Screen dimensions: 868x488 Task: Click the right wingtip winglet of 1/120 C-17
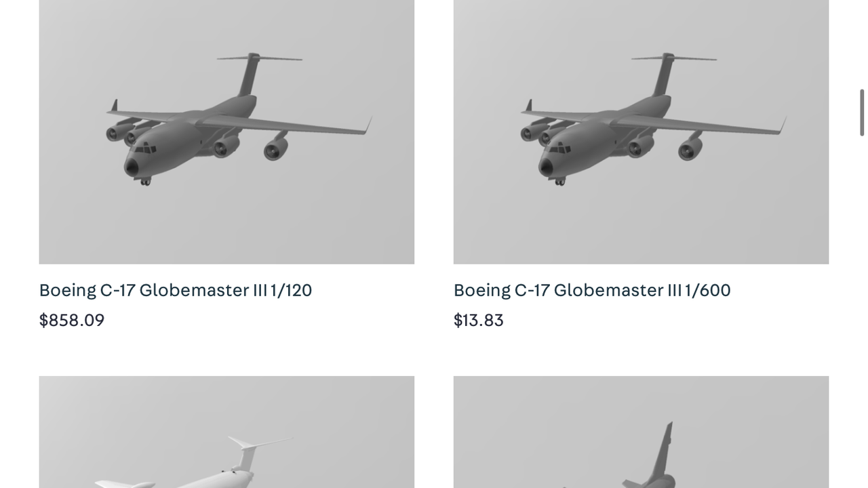[x=369, y=124]
